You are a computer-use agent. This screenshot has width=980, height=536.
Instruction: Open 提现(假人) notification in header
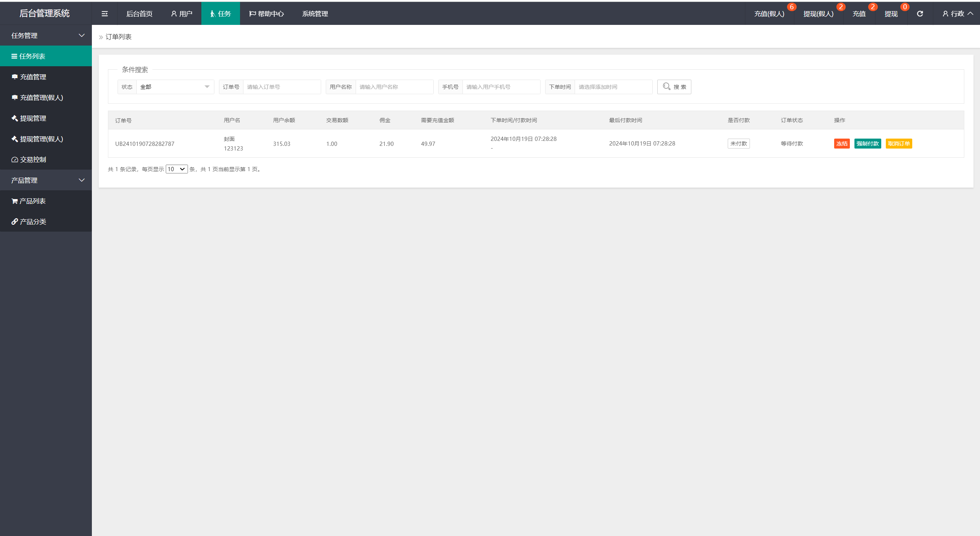818,14
